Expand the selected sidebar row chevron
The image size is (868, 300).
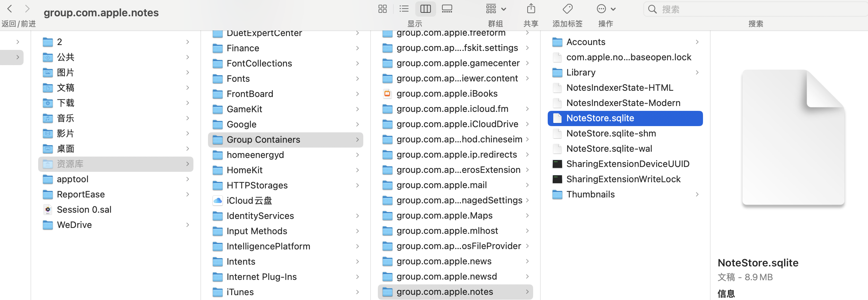(18, 57)
